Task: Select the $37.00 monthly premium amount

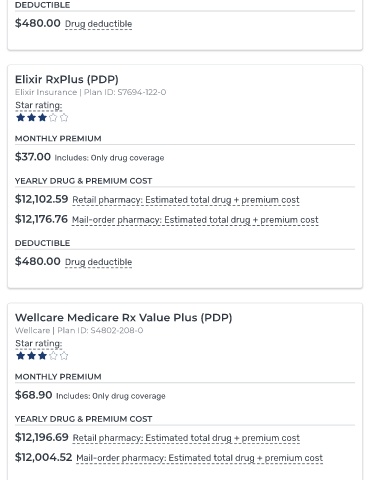Action: [x=33, y=157]
